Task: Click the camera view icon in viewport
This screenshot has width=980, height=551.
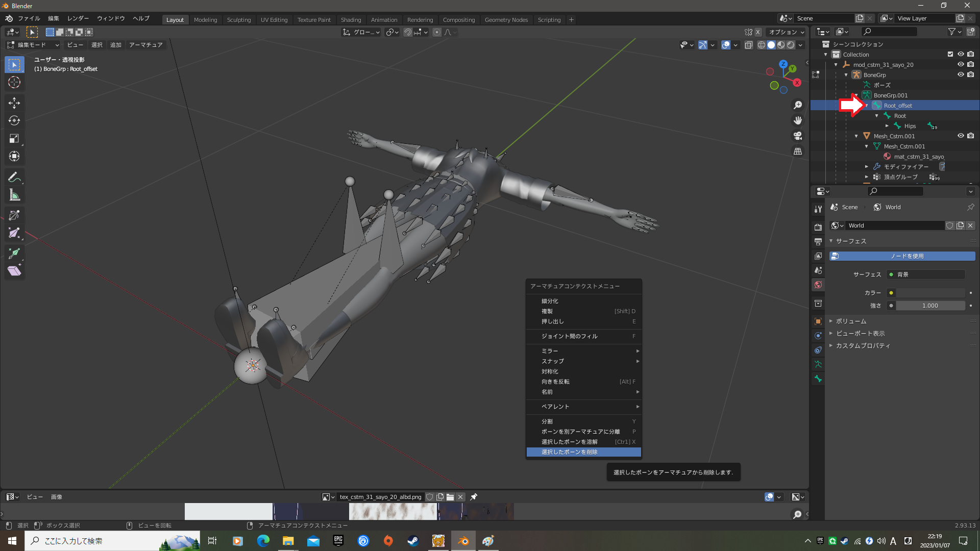Action: [798, 136]
